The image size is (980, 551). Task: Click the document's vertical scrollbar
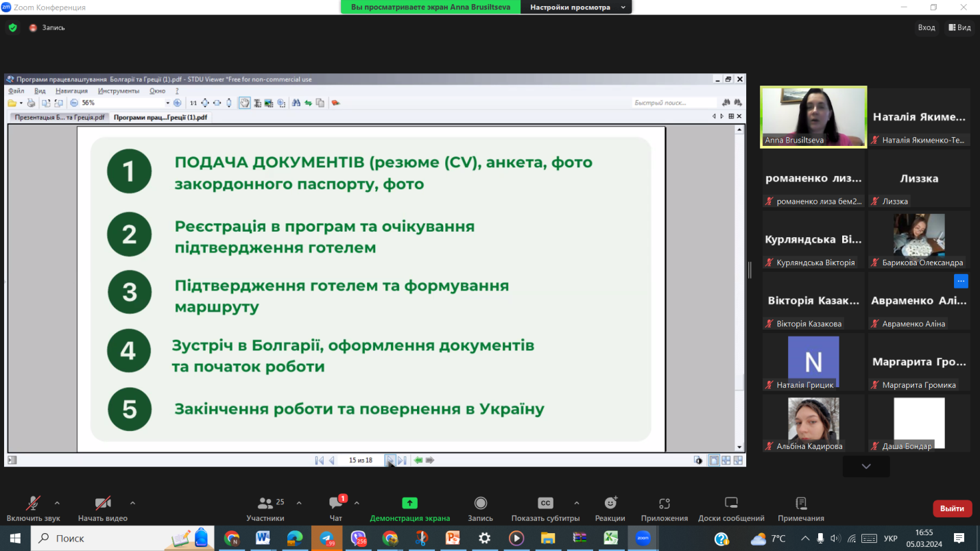[739, 274]
